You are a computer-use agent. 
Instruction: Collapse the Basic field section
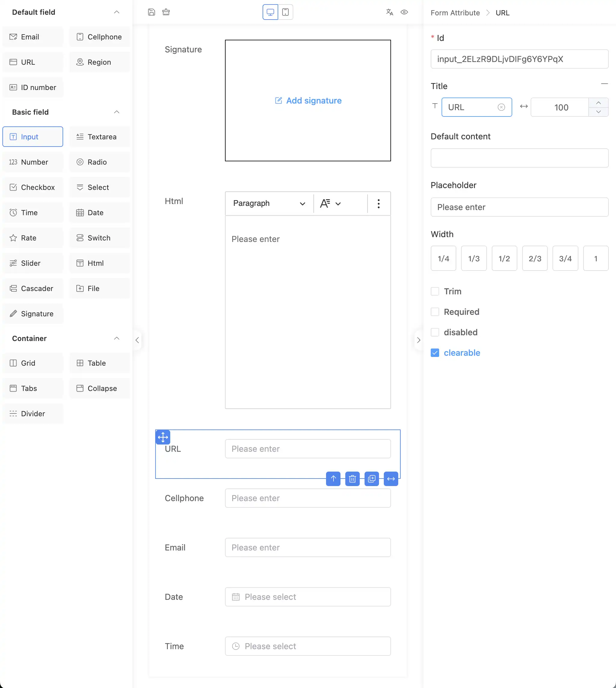tap(116, 112)
